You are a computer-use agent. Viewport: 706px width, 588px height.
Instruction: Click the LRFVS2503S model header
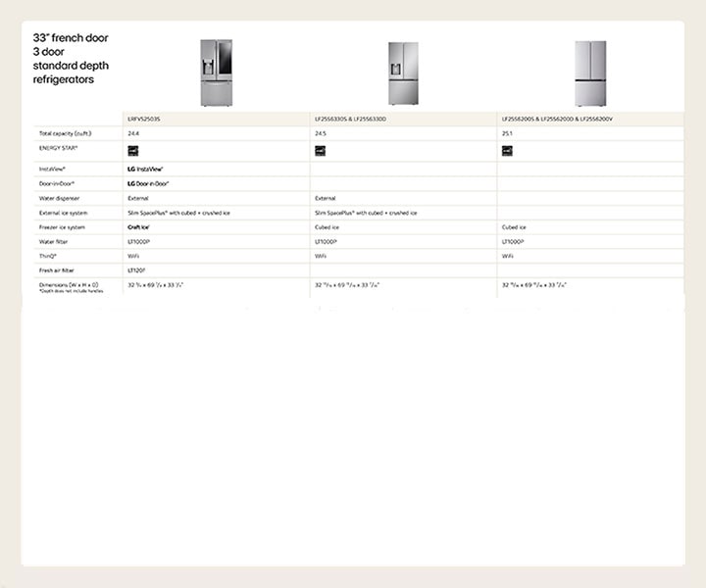(144, 120)
